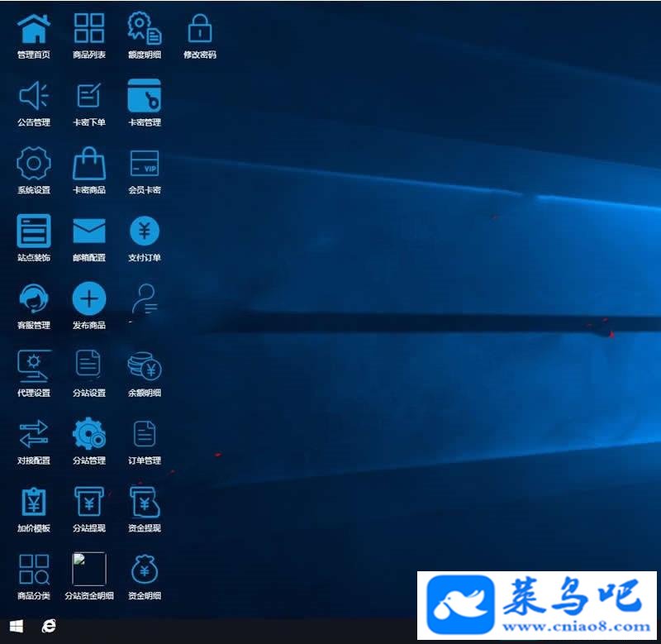Open 客服管理 headset icon

[34, 298]
